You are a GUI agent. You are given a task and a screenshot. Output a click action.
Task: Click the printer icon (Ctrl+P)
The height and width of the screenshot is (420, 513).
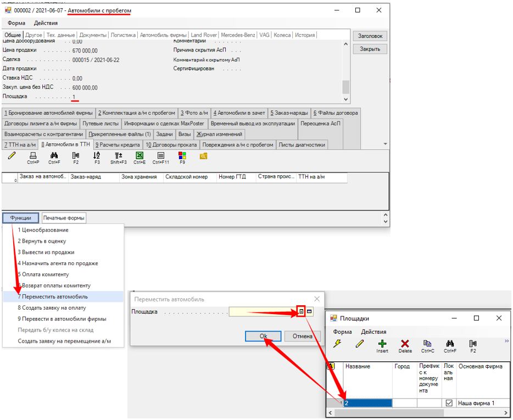(x=33, y=156)
